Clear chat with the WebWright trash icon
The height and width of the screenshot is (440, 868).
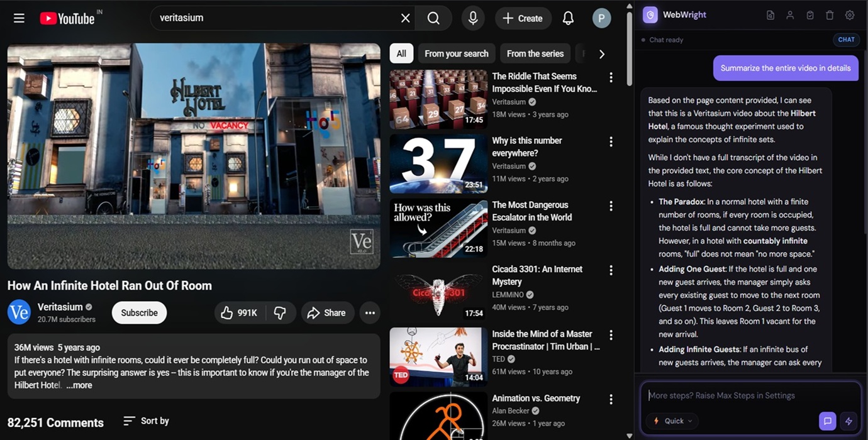coord(830,15)
